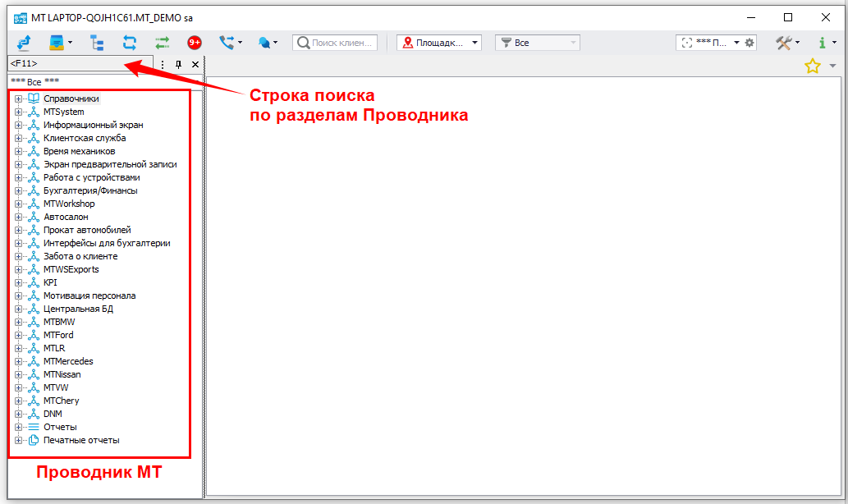Click the blue refresh loop icon

(130, 42)
